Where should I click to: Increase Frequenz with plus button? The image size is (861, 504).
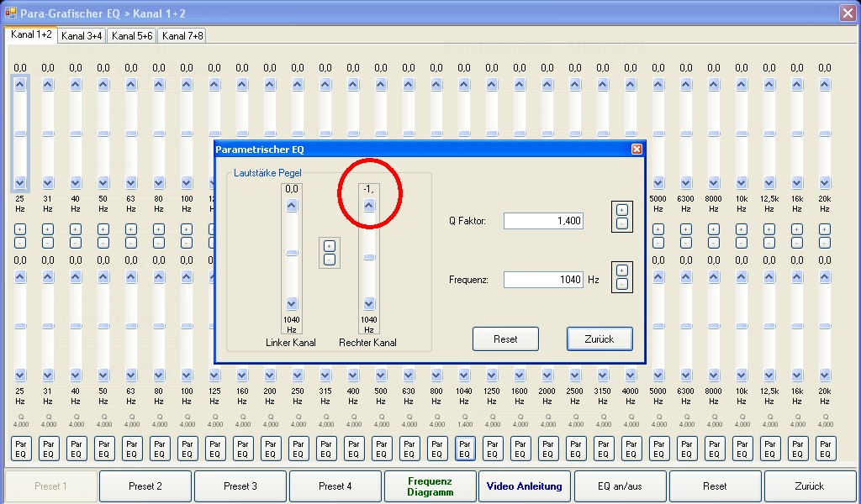point(621,270)
